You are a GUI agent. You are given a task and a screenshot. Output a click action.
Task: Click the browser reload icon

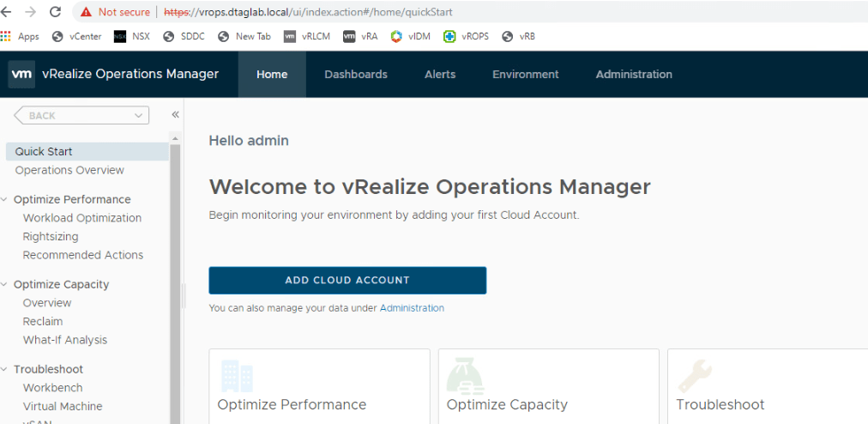click(56, 12)
